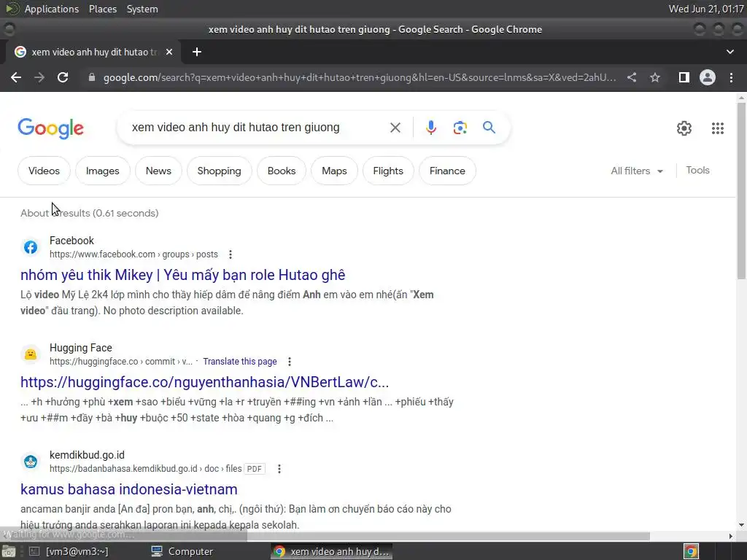Switch to News results
Viewport: 747px width, 560px height.
[x=158, y=171]
